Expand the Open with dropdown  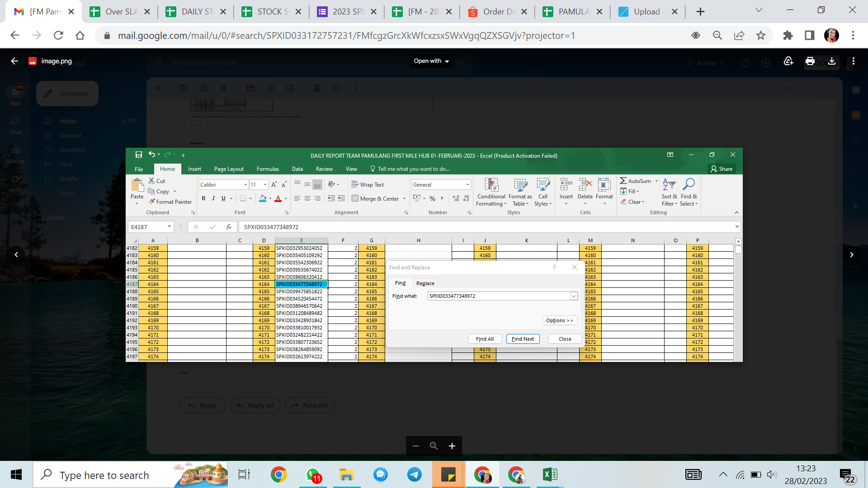click(432, 61)
